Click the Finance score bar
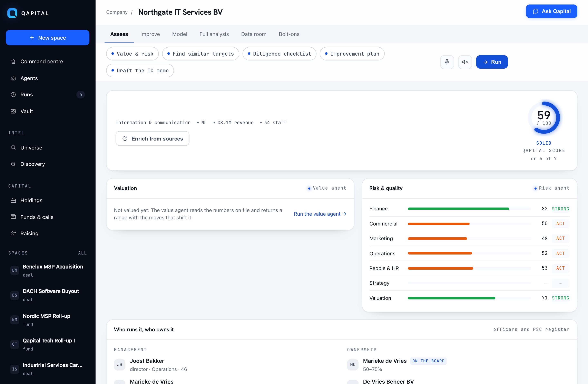Image resolution: width=588 pixels, height=384 pixels. 469,209
